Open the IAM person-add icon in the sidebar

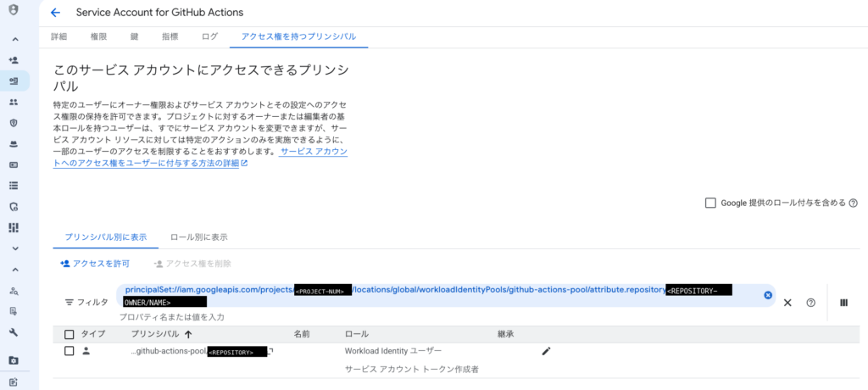(x=14, y=60)
